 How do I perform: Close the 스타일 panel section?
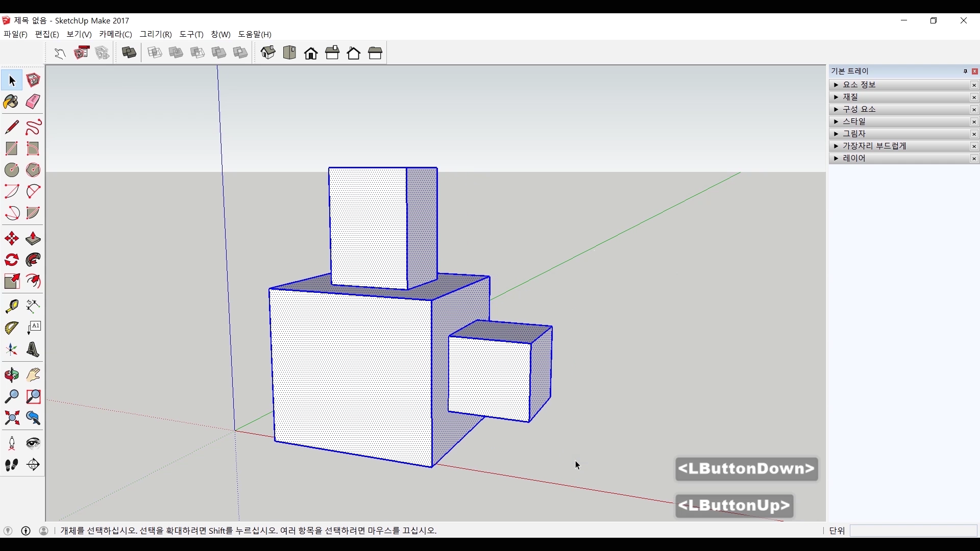(x=974, y=121)
